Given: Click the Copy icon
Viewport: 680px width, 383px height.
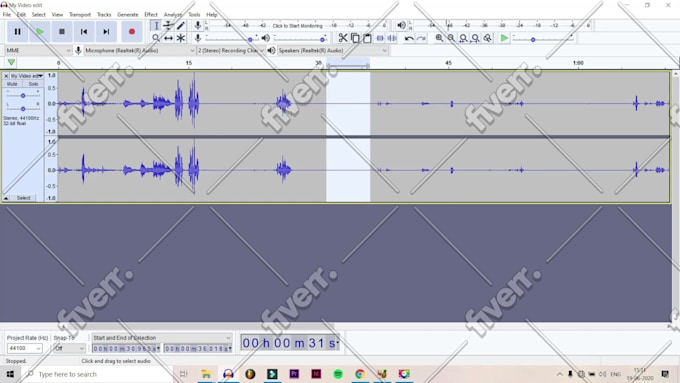Looking at the screenshot, I should click(x=355, y=38).
